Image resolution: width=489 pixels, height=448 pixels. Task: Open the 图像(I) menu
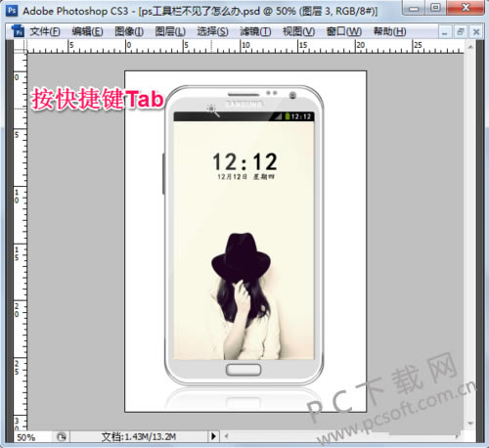tap(129, 31)
